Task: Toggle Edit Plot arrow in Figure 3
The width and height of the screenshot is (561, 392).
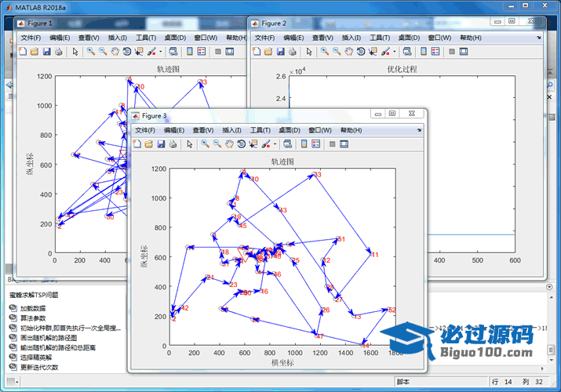Action: tap(188, 144)
